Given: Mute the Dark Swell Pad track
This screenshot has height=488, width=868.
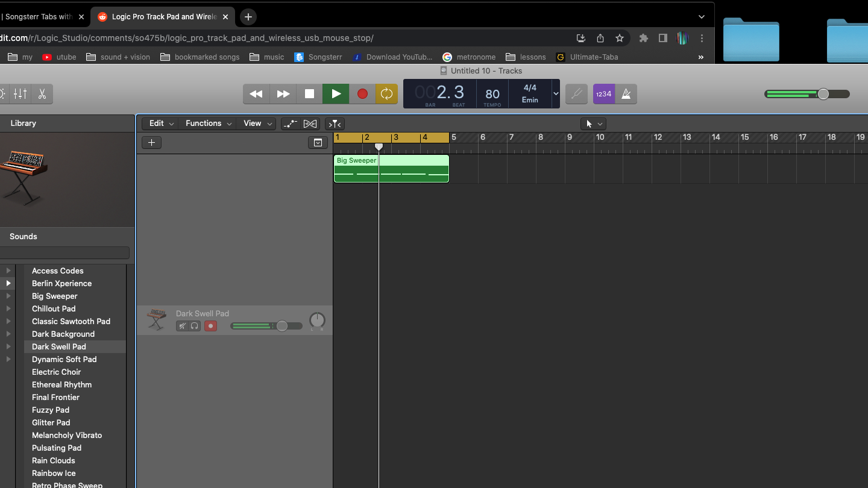Looking at the screenshot, I should tap(183, 326).
